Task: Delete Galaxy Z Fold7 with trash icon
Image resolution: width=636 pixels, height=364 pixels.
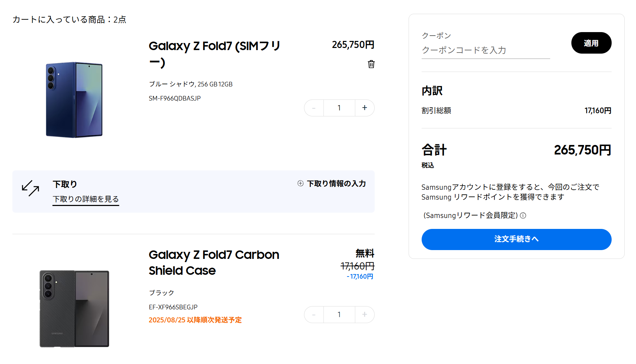Action: pos(371,64)
